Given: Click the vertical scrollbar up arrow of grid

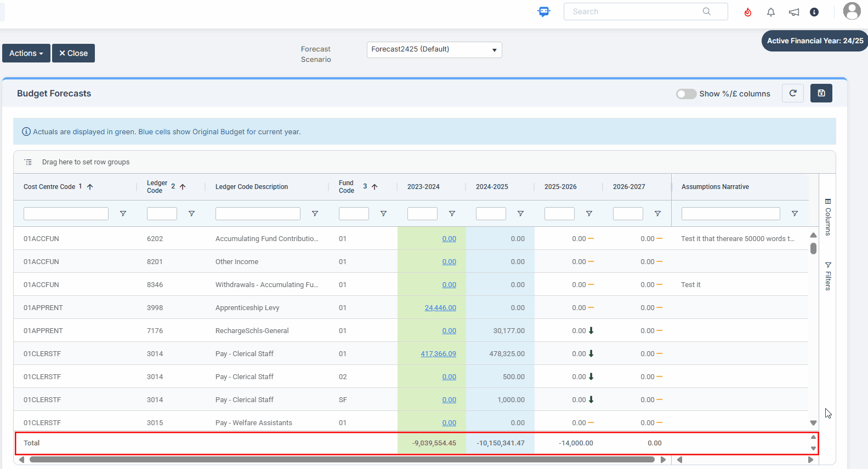Looking at the screenshot, I should pyautogui.click(x=813, y=235).
